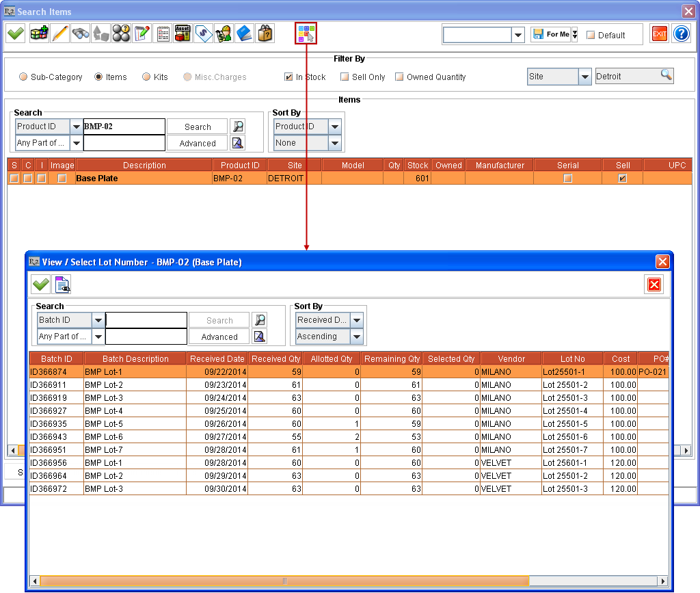Click the report icon in the lot dialog
The width and height of the screenshot is (700, 593).
click(60, 284)
